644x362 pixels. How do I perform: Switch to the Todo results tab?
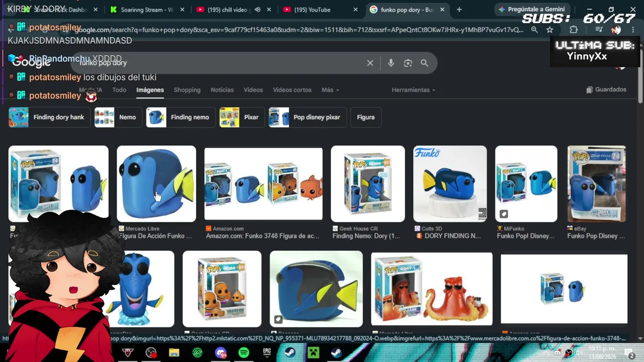tap(119, 90)
